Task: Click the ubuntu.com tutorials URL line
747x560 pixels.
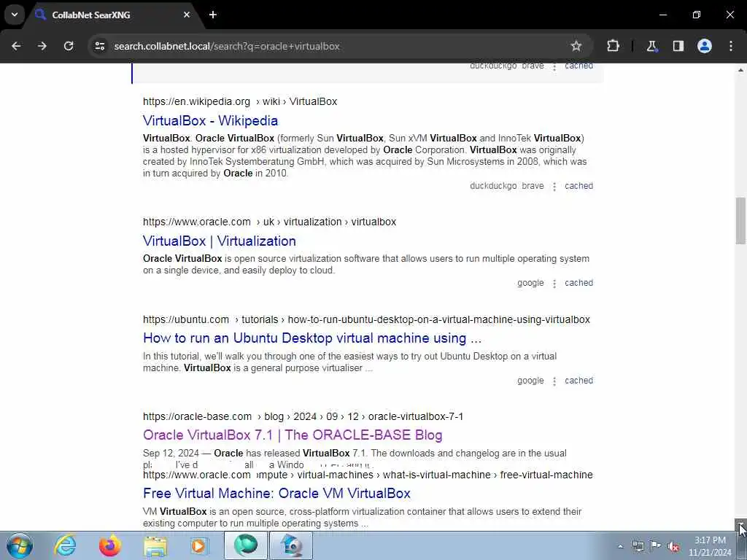Action: tap(366, 319)
